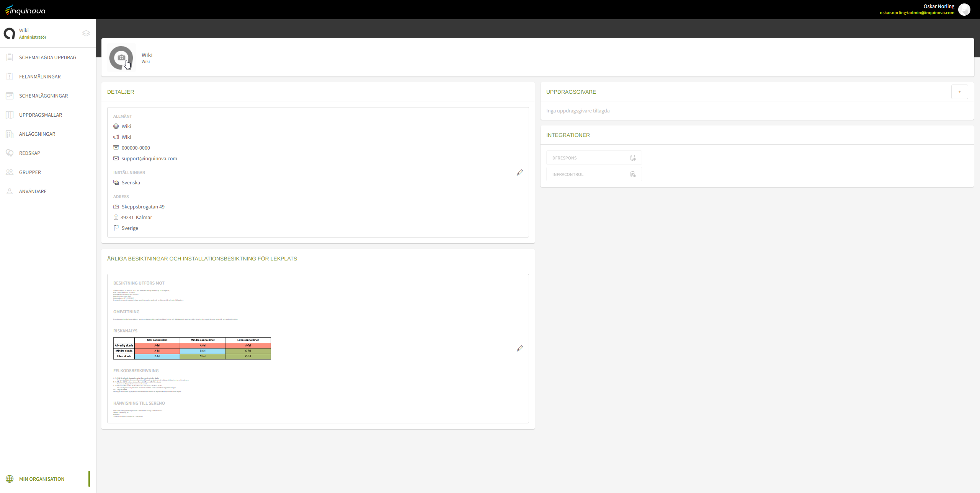Screen dimensions: 980x493
Task: Add uppdragsgivare with plus button
Action: tap(959, 92)
